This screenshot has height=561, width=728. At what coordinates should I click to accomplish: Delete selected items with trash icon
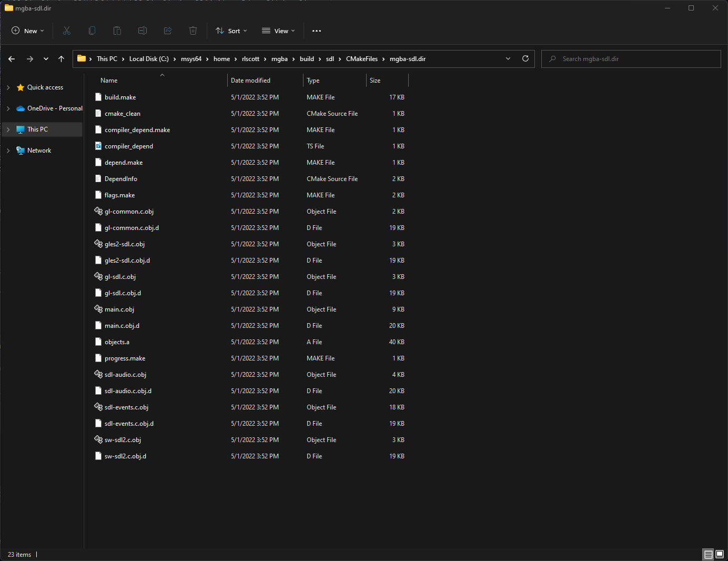click(193, 31)
